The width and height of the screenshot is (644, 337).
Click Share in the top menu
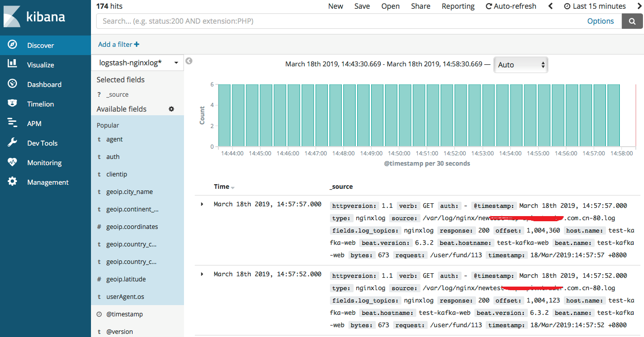pyautogui.click(x=420, y=6)
